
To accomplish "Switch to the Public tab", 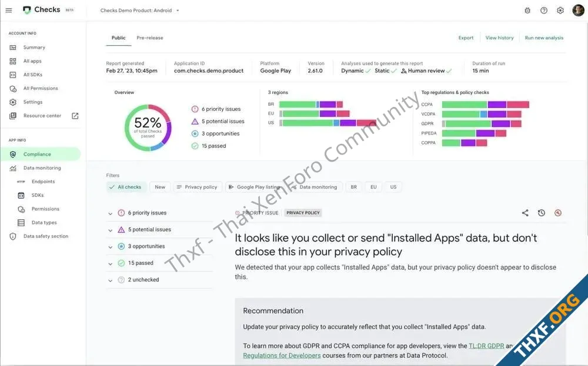I will (119, 38).
